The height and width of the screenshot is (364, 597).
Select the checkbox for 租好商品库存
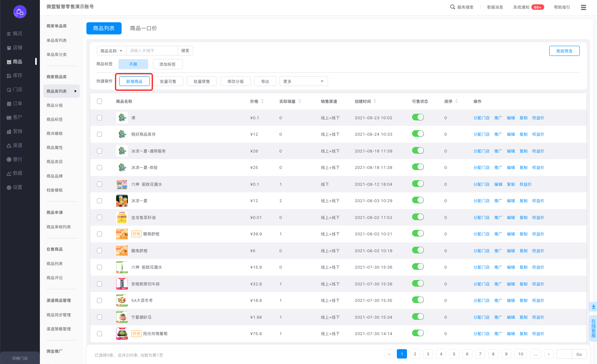coord(99,134)
